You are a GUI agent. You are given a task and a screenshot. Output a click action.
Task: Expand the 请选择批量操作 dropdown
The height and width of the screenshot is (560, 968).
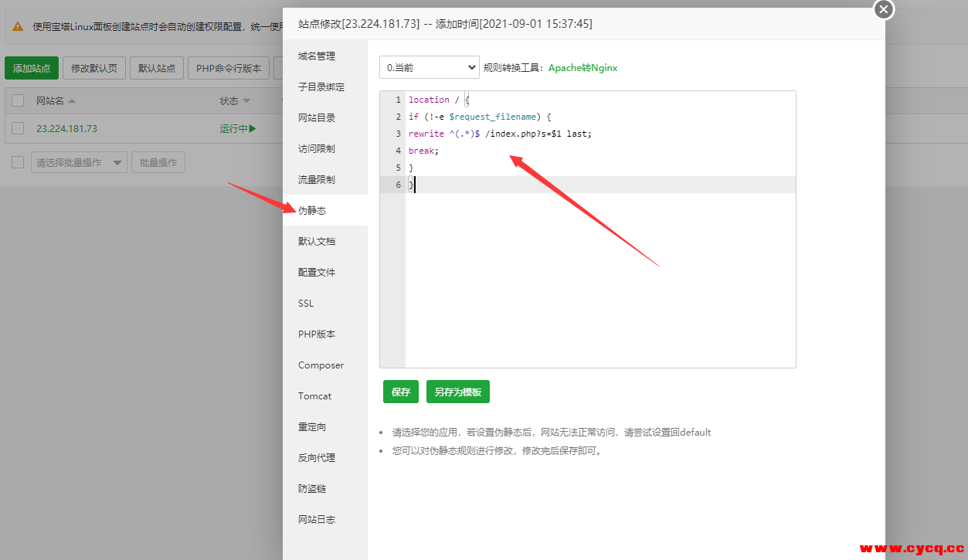79,162
